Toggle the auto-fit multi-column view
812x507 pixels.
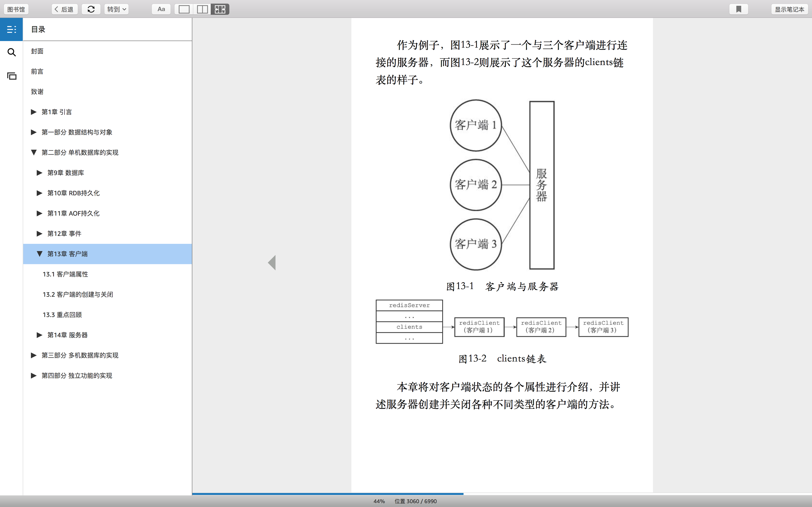point(220,9)
